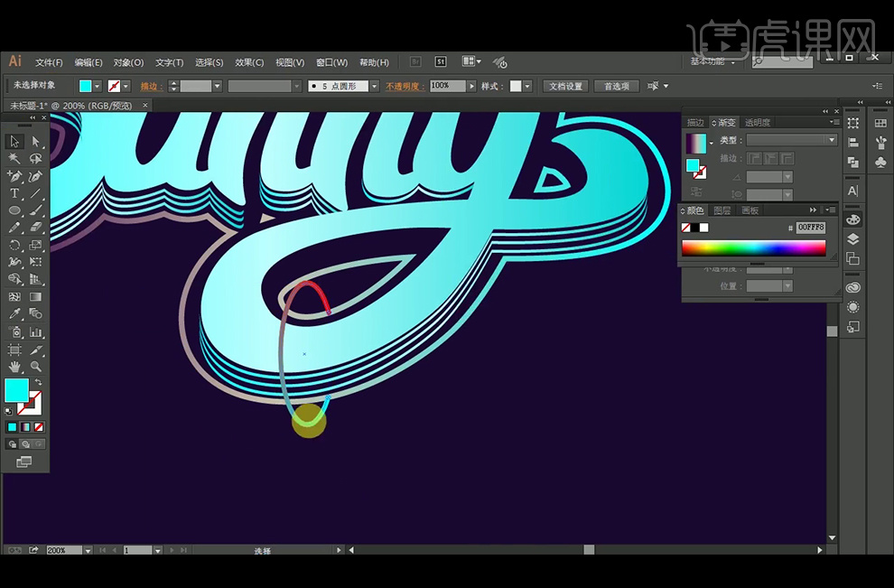894x588 pixels.
Task: Switch to the 图层 tab
Action: [x=722, y=210]
